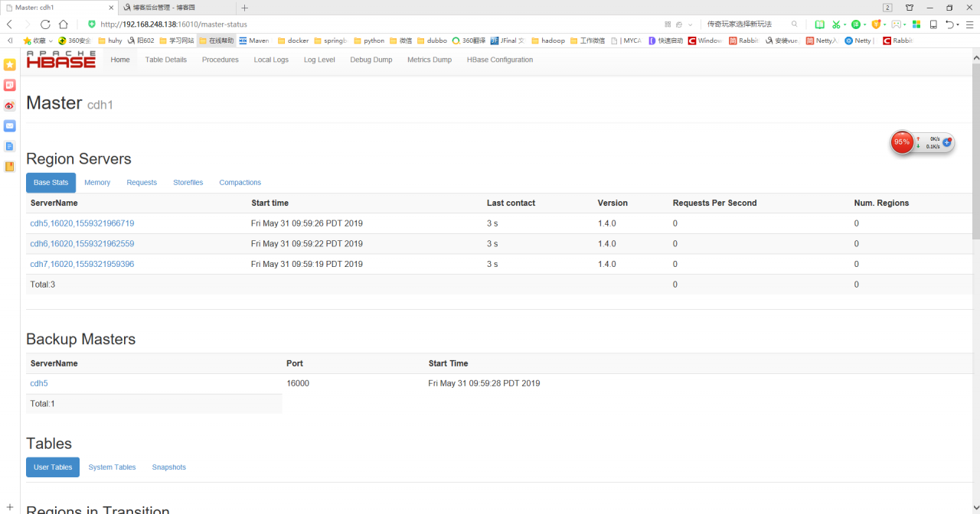The height and width of the screenshot is (514, 980).
Task: Open region server cdh6,16020,1559321962559 link
Action: pos(82,244)
